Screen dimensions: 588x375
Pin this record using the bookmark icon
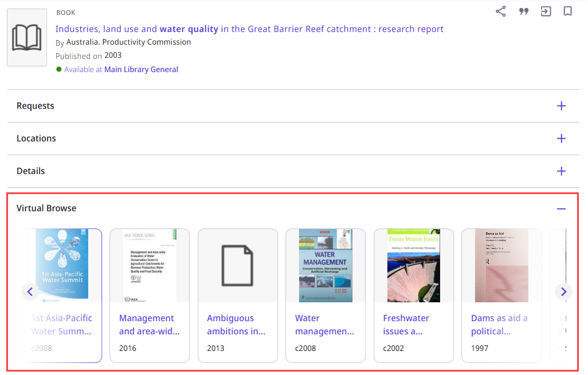[567, 11]
